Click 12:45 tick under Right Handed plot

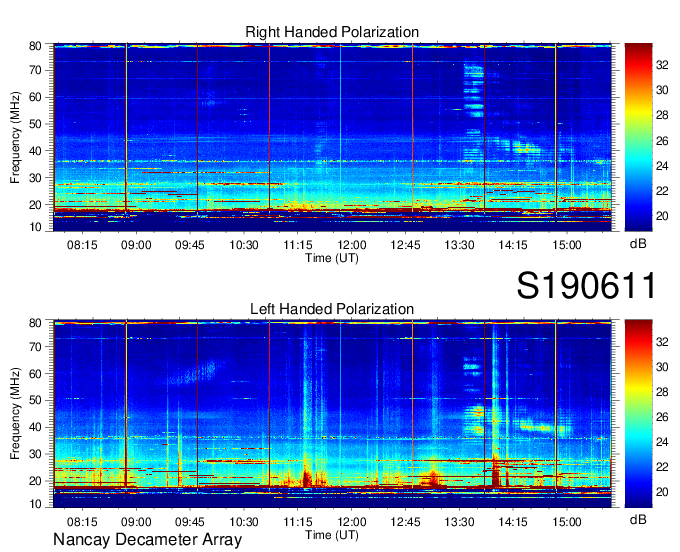(x=405, y=245)
